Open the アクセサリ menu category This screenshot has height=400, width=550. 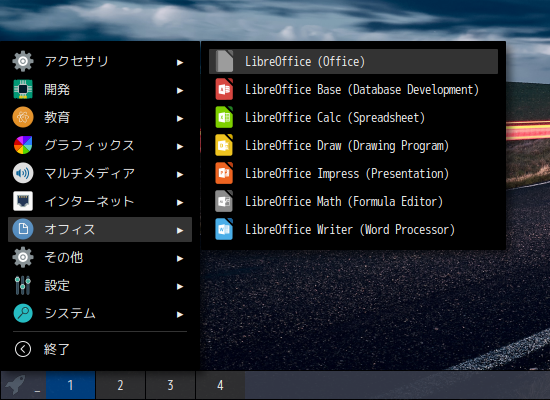(100, 61)
